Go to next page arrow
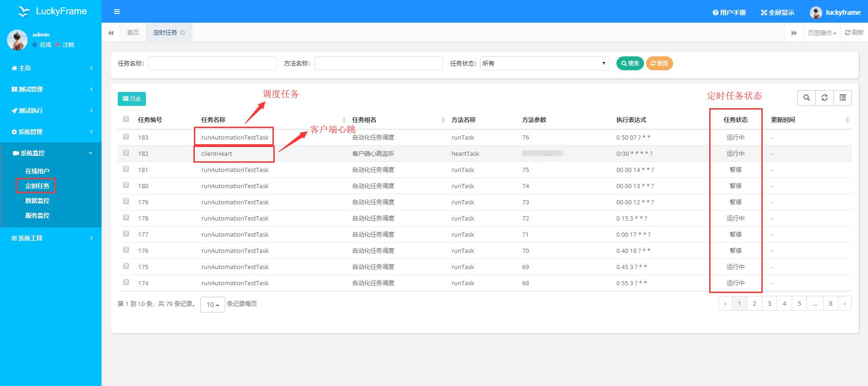 [845, 304]
